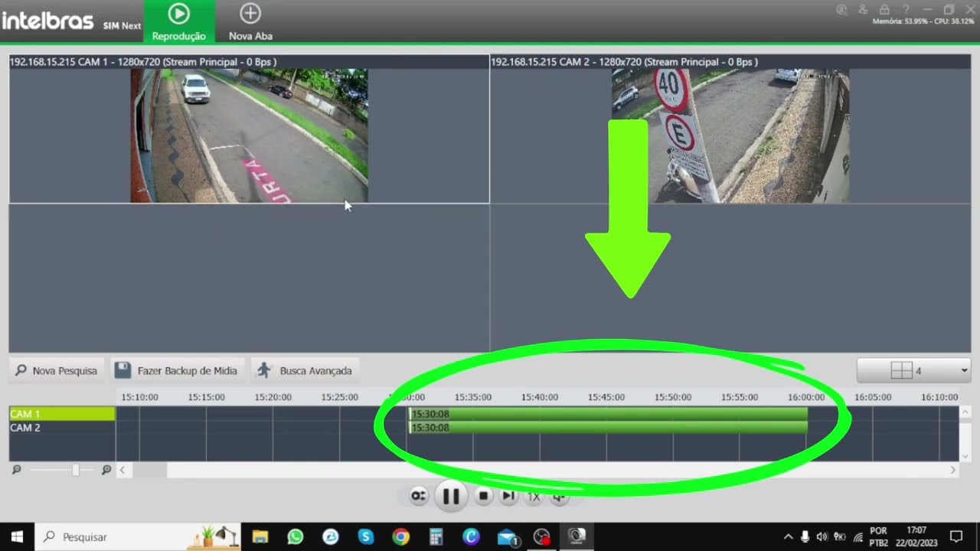
Task: Stop the playback
Action: [x=483, y=496]
